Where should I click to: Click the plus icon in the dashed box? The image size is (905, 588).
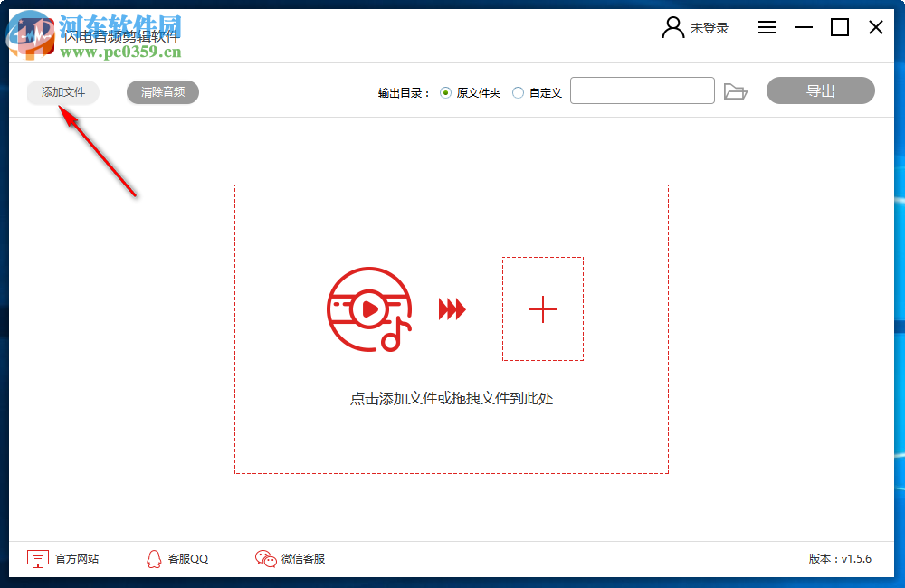click(542, 310)
